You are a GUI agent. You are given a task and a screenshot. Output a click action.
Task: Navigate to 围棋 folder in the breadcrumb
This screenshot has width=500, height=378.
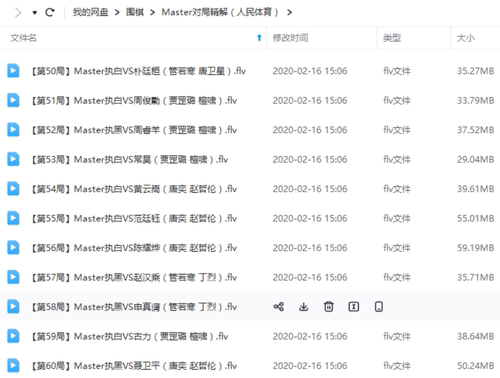tap(135, 12)
